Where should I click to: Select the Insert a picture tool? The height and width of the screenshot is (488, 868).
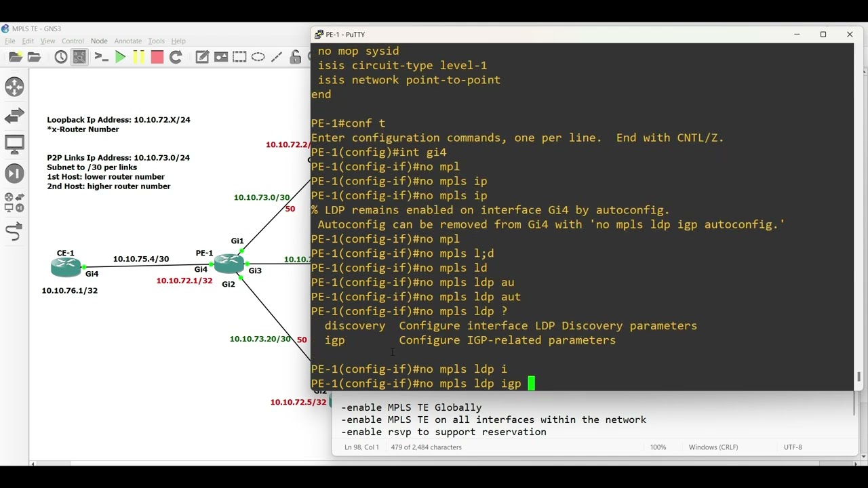coord(221,58)
